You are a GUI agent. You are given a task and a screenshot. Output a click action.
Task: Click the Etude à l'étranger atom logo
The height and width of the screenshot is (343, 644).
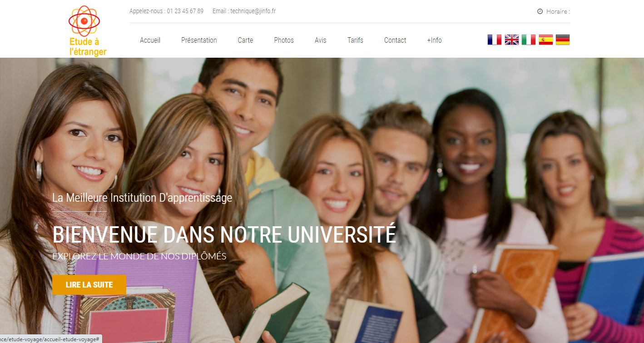pyautogui.click(x=88, y=30)
